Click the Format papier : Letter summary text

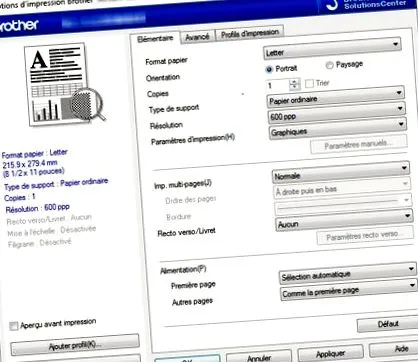click(x=34, y=154)
